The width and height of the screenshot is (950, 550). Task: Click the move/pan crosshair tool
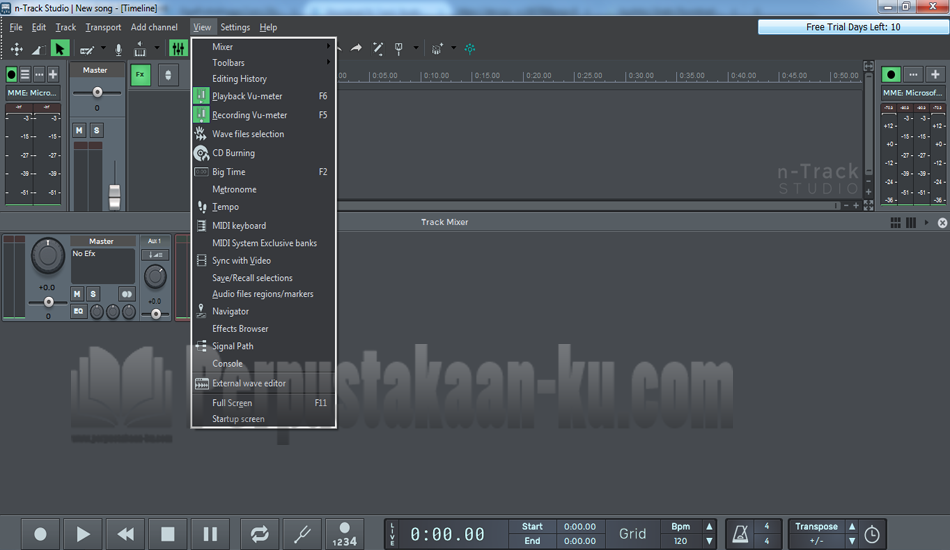[x=16, y=48]
